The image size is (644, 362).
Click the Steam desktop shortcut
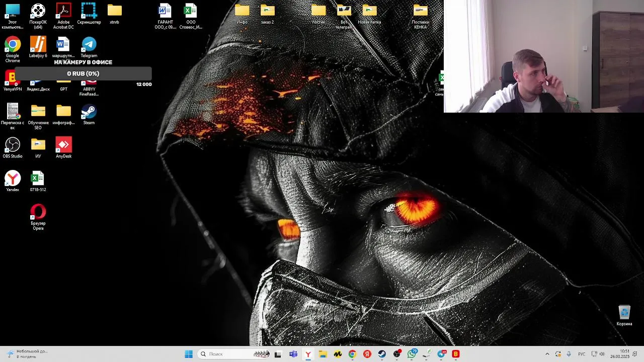[89, 114]
